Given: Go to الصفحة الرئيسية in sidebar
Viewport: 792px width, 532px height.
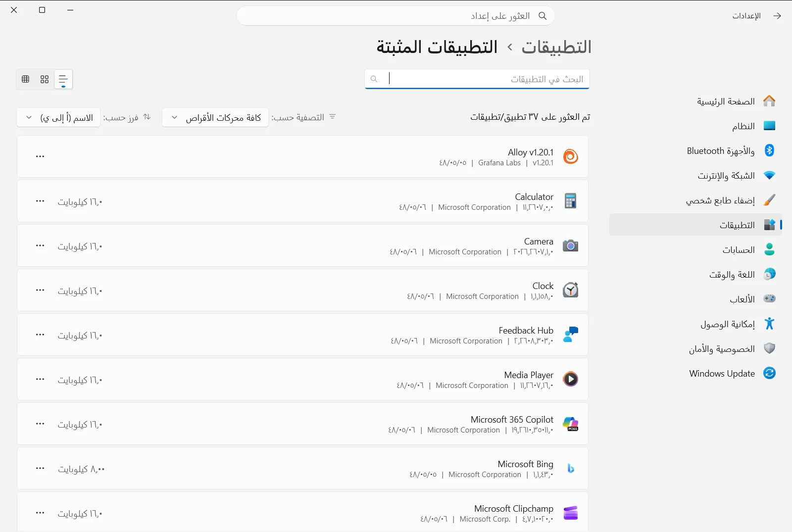Looking at the screenshot, I should point(695,101).
